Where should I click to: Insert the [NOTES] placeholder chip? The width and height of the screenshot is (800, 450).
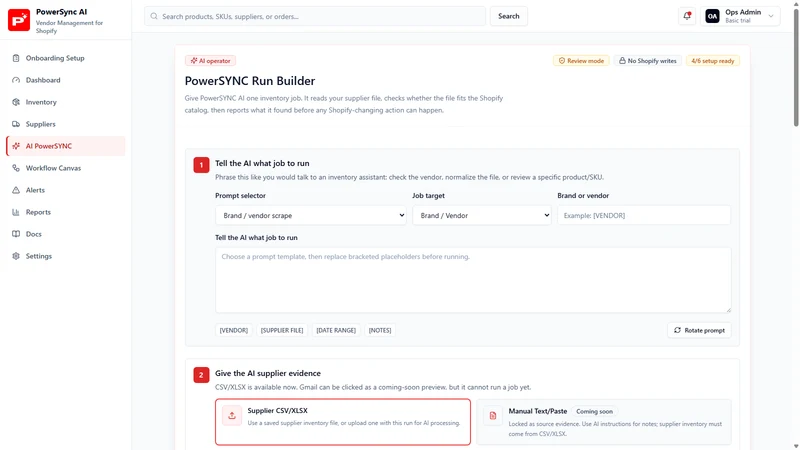click(380, 330)
